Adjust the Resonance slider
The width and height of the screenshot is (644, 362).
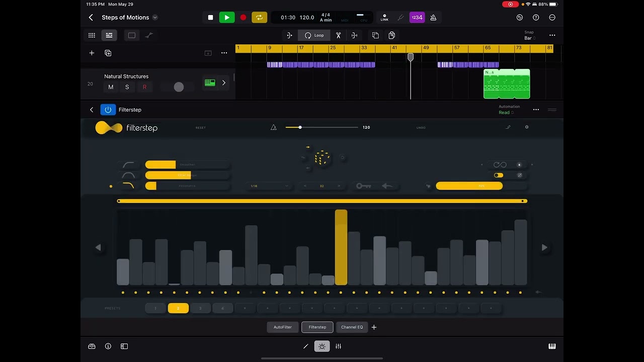[x=187, y=186]
